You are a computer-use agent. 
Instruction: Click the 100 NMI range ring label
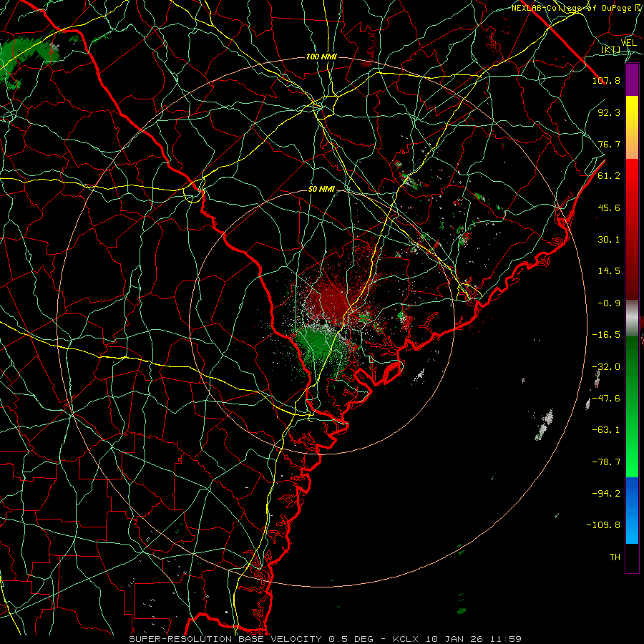pyautogui.click(x=321, y=57)
